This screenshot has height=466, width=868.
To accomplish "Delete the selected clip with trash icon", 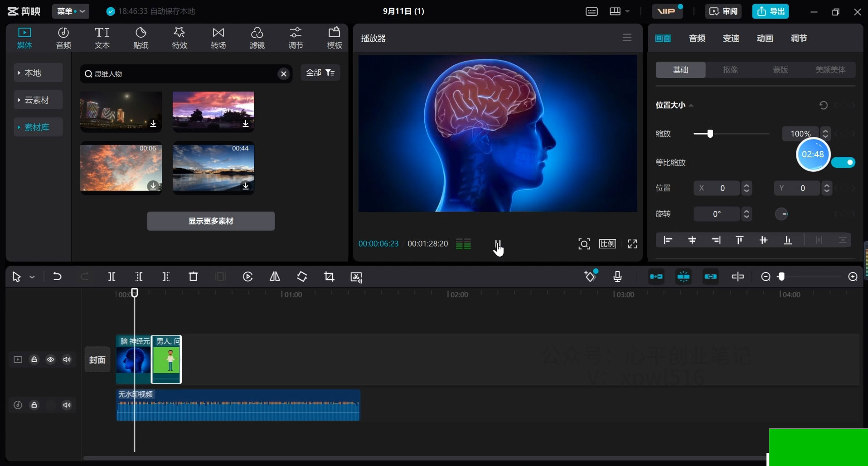I will pyautogui.click(x=193, y=277).
